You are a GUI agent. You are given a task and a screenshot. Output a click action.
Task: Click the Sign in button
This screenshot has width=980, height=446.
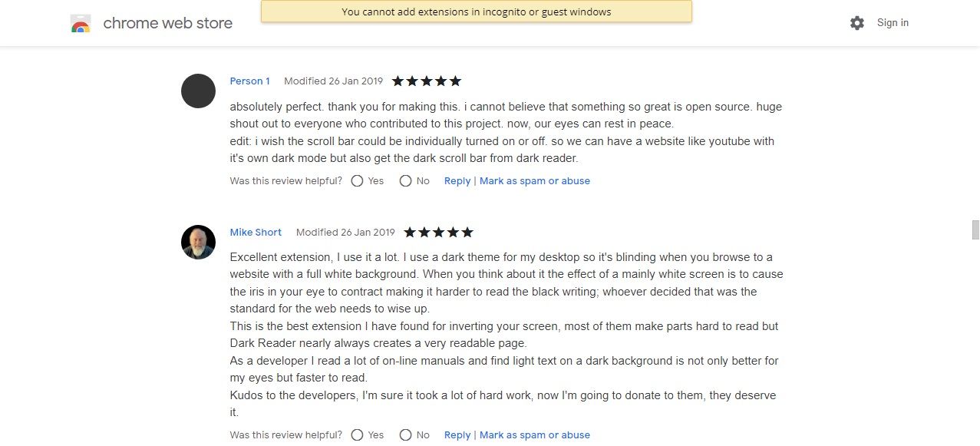[x=892, y=23]
